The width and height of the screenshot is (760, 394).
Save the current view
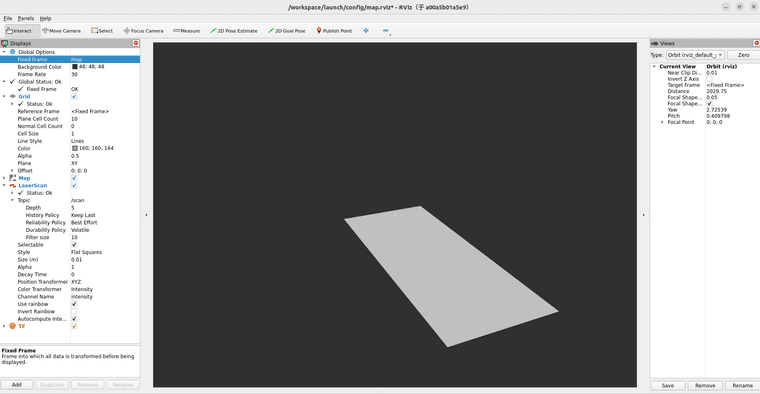[668, 385]
